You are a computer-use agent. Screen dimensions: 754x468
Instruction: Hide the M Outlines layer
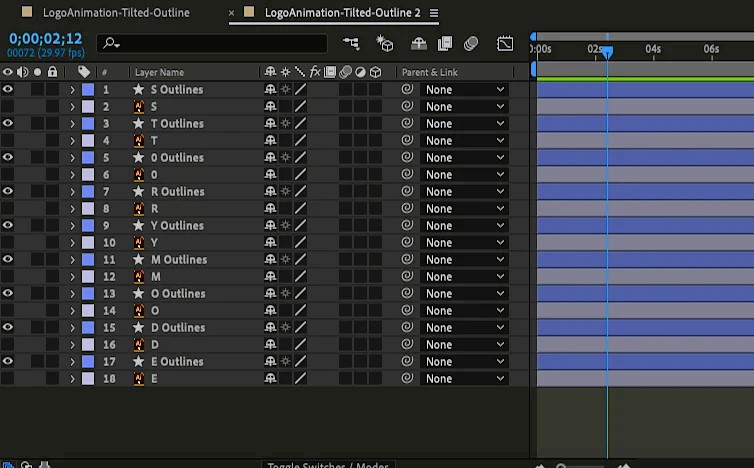[x=8, y=259]
